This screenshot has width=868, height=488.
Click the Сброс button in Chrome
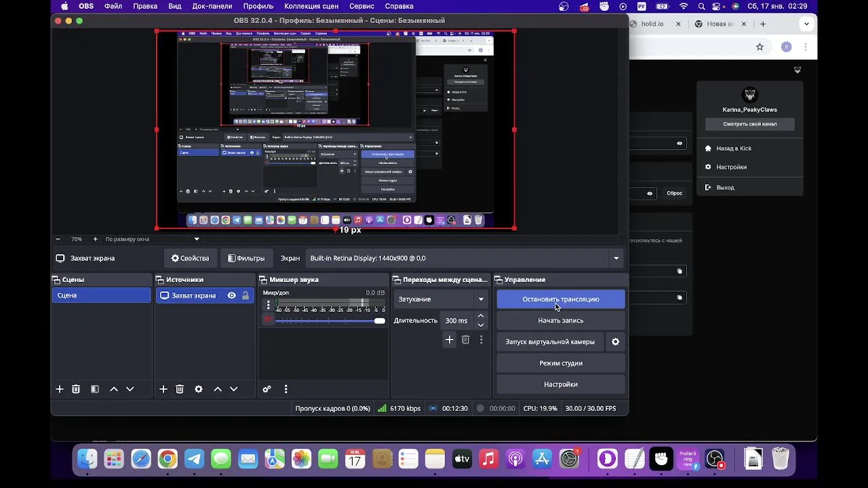674,193
